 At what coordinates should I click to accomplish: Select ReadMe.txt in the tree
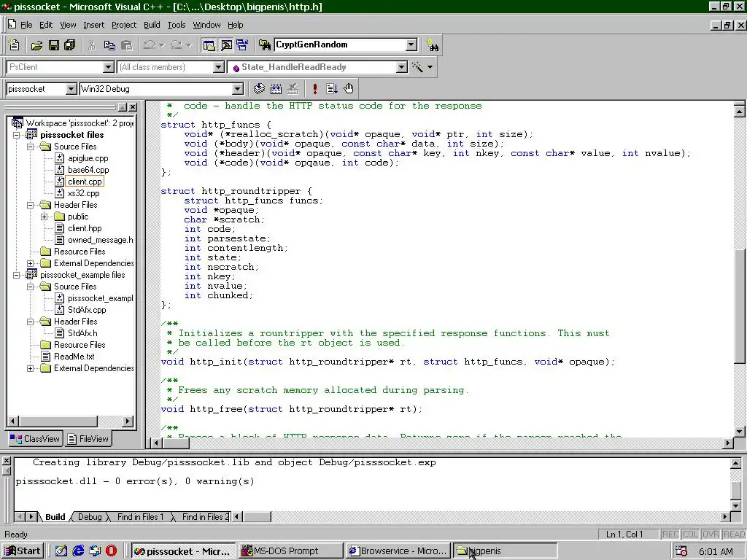[74, 357]
